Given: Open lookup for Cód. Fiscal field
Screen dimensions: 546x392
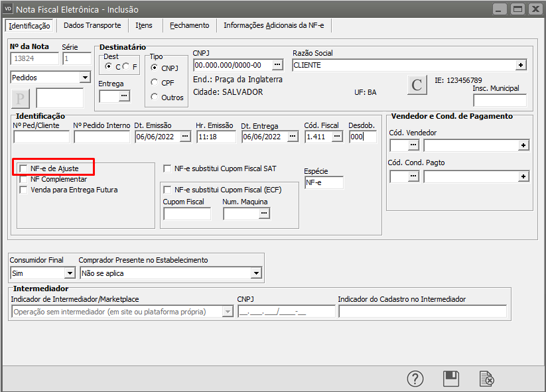Looking at the screenshot, I should [x=337, y=137].
